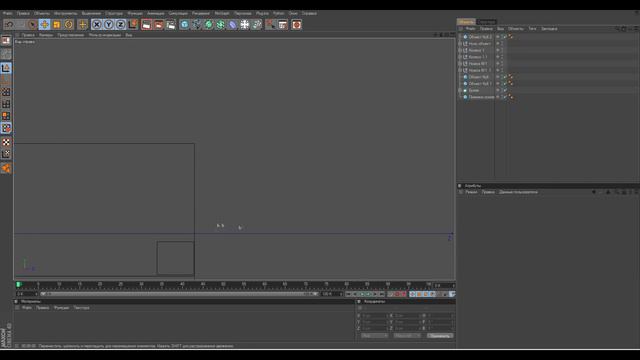Open the Анимация menu

click(156, 13)
